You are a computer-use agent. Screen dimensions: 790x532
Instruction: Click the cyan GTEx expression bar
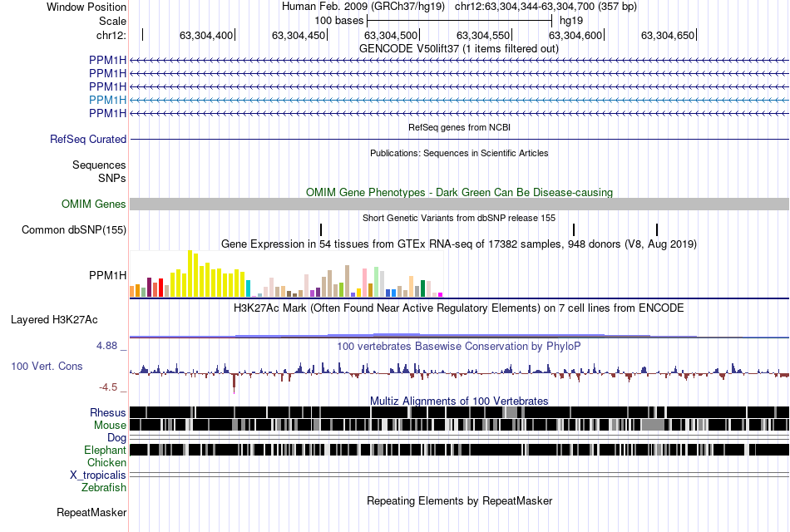click(249, 288)
